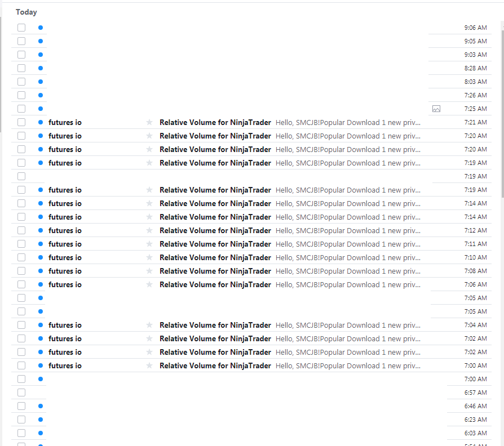Screen dimensions: 504x446
Task: Click the unread dot of the 8:03 AM message
Action: pos(41,82)
